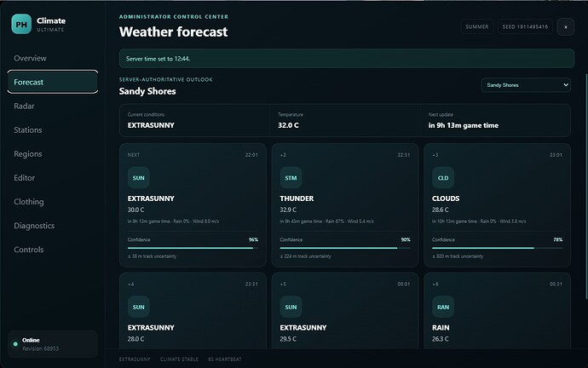Click the 23:31 time on the +4 card
588x368 pixels.
[251, 284]
